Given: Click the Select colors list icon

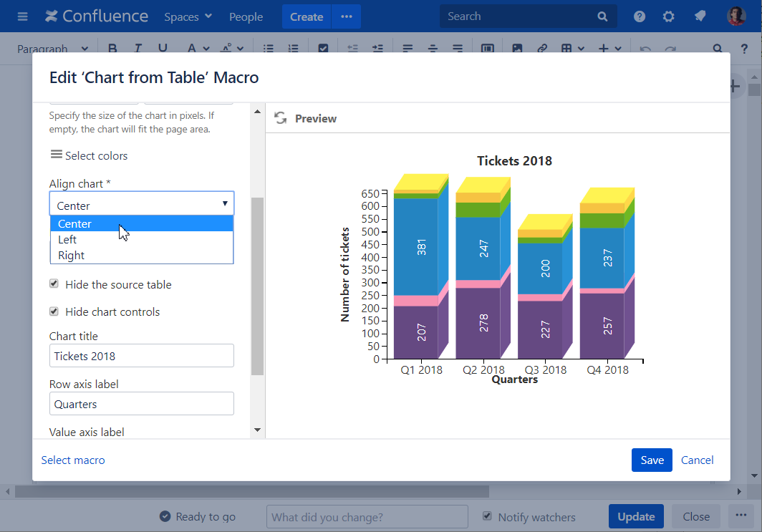Looking at the screenshot, I should pos(56,155).
